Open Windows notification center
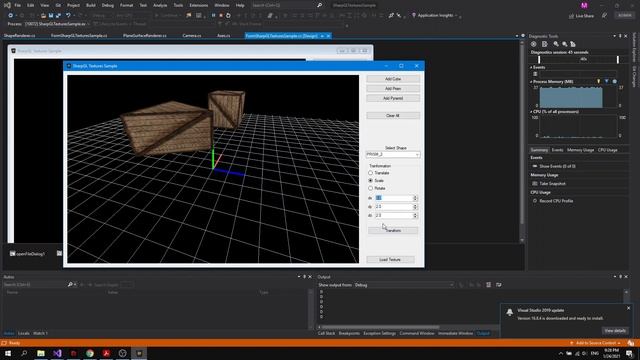Image resolution: width=640 pixels, height=360 pixels. pyautogui.click(x=630, y=353)
